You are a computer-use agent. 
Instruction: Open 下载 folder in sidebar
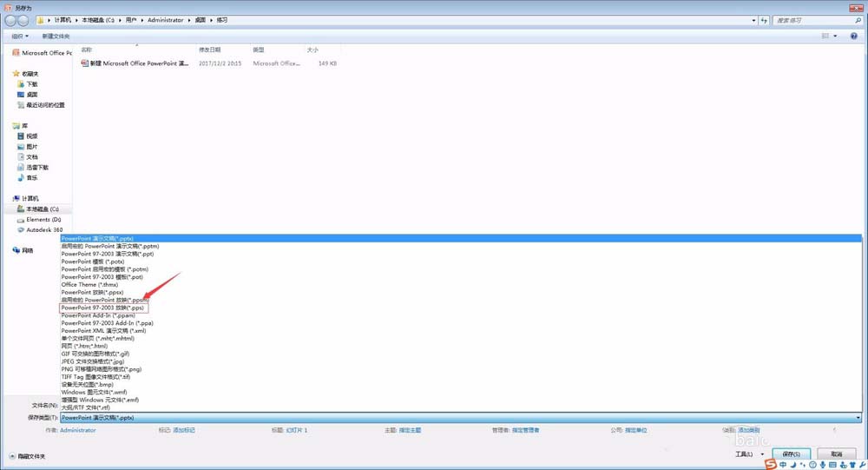(x=28, y=84)
